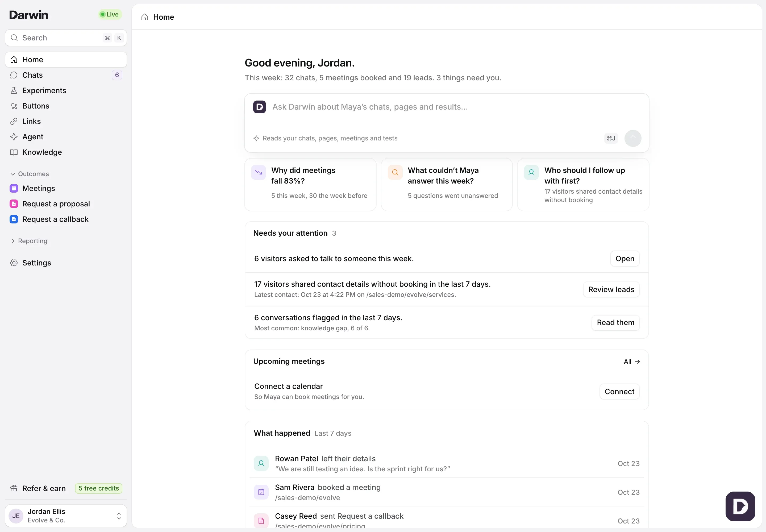Collapse the Outcomes section

pyautogui.click(x=29, y=174)
